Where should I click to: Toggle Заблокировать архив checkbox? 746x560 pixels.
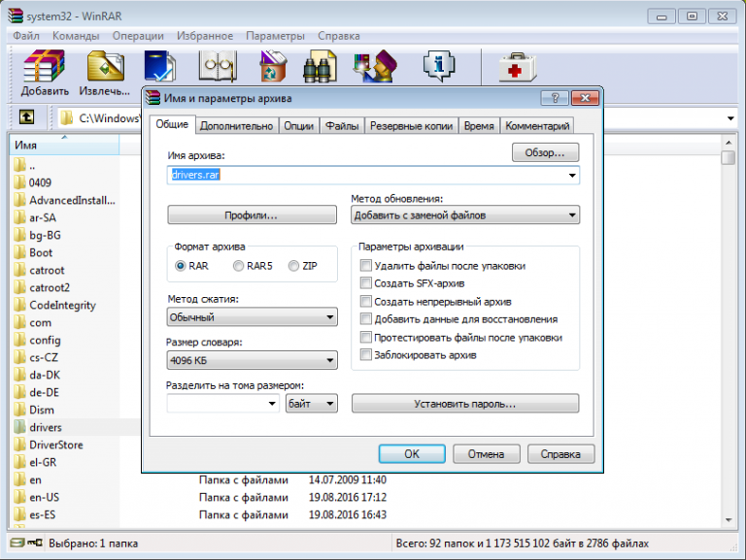365,354
